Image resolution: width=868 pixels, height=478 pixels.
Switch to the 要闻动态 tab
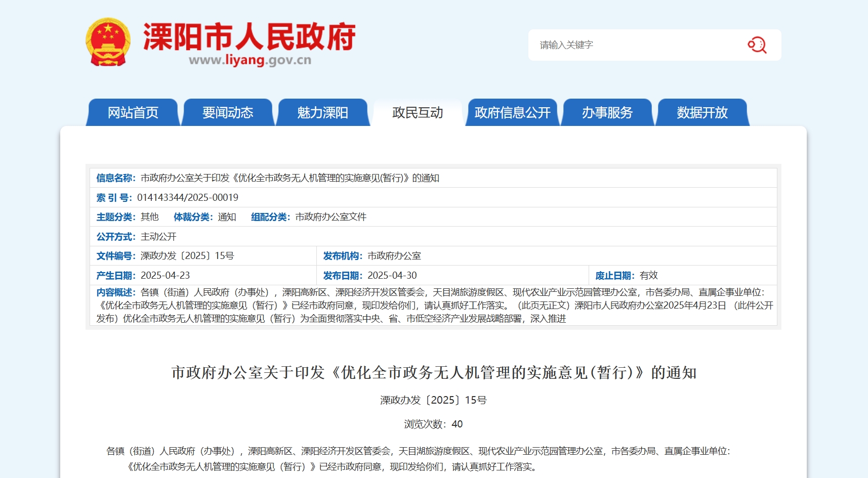click(x=228, y=112)
